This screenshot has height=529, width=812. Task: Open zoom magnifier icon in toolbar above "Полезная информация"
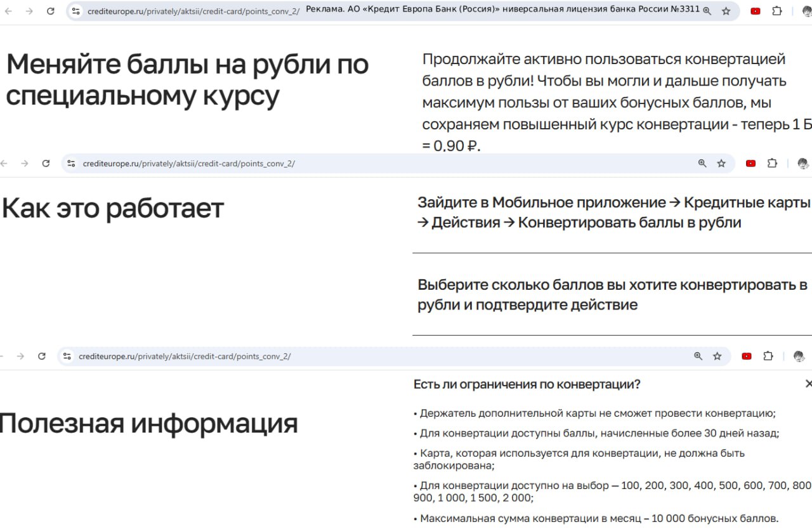pos(698,356)
